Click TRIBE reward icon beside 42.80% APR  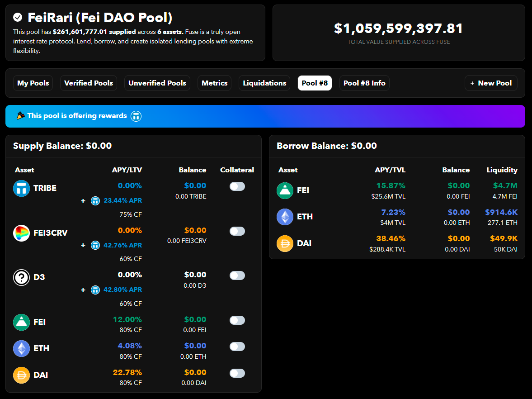(95, 290)
